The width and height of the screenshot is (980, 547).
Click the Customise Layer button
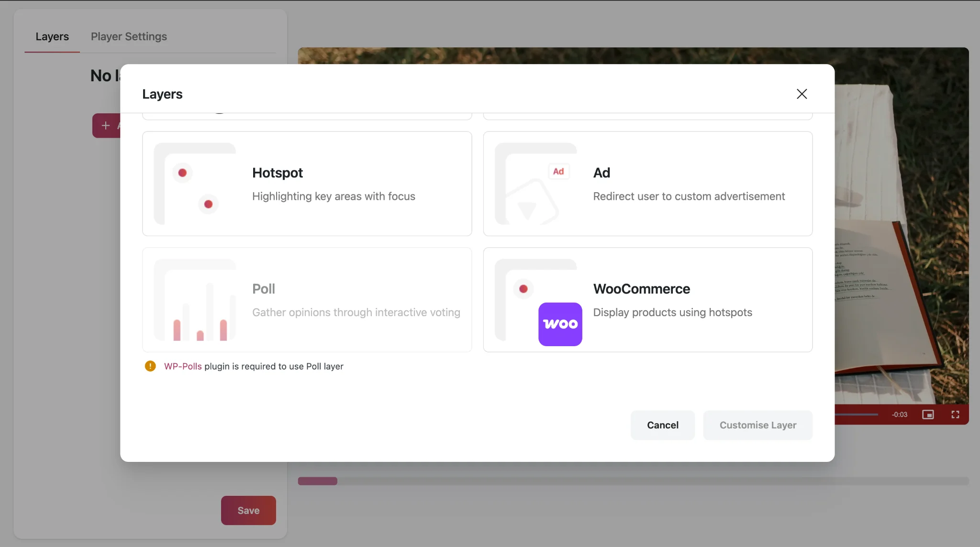(x=758, y=425)
